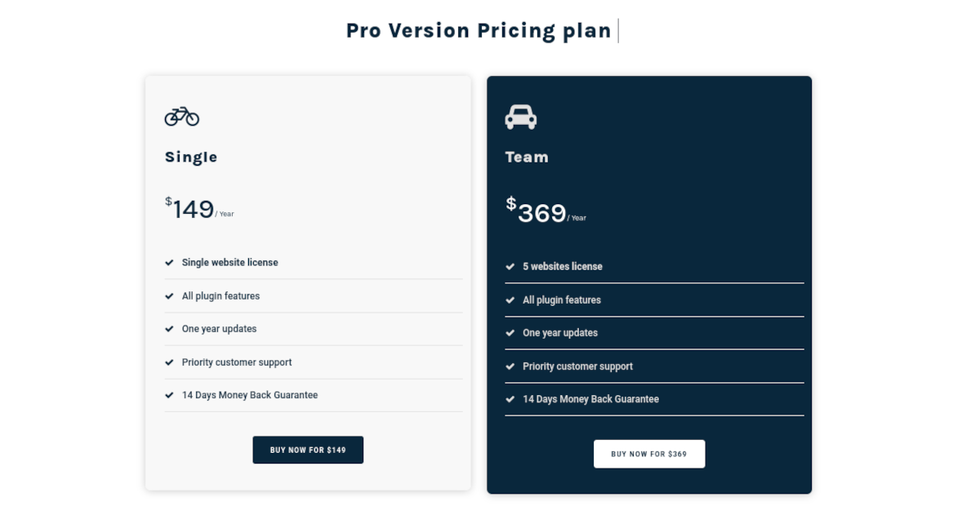The image size is (980, 515).
Task: Click checkmark next to Single plan's Priority customer support
Action: pyautogui.click(x=170, y=362)
